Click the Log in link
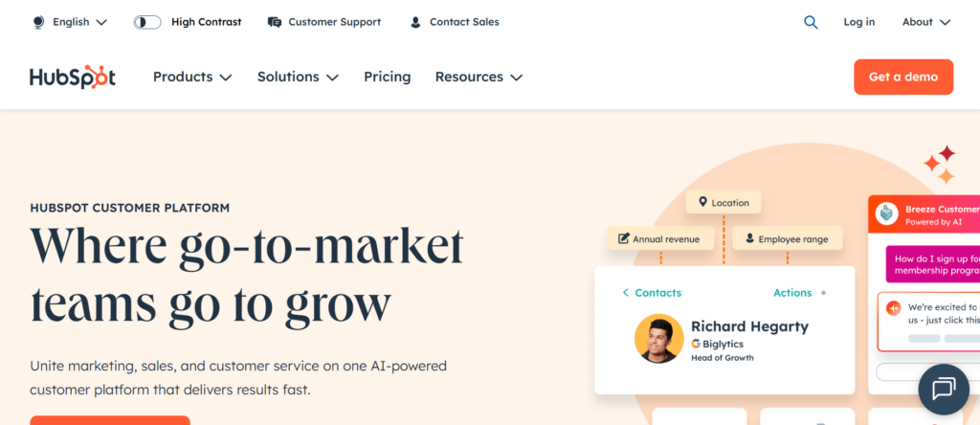Image resolution: width=980 pixels, height=425 pixels. [858, 22]
